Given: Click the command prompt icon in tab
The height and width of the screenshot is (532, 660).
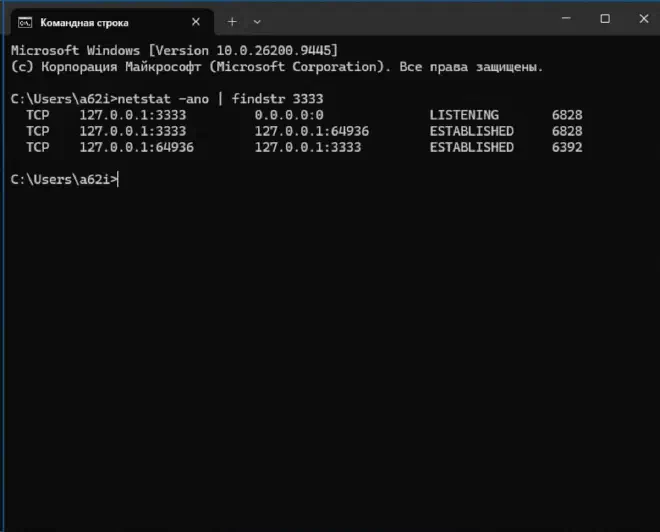Looking at the screenshot, I should click(x=25, y=22).
